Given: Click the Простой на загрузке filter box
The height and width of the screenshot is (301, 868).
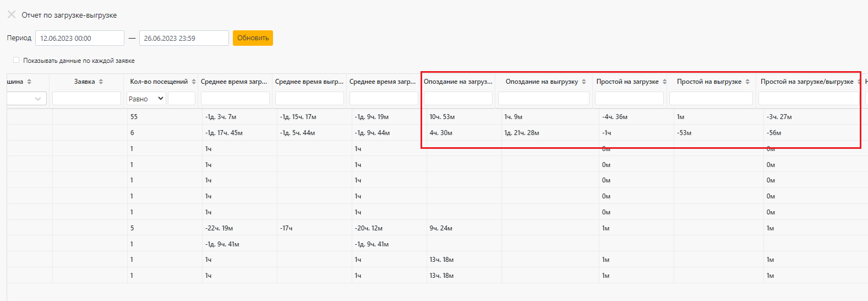Looking at the screenshot, I should (x=629, y=99).
